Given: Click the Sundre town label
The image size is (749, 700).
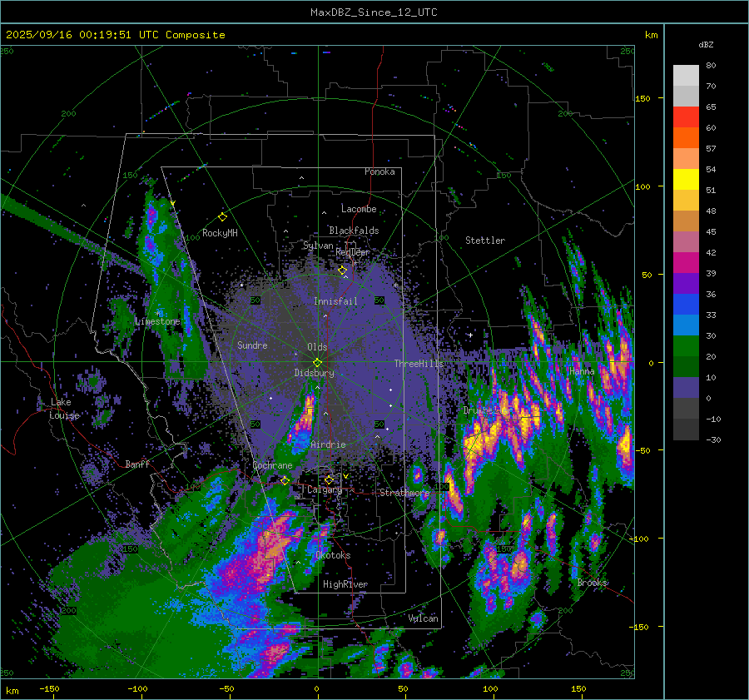Looking at the screenshot, I should click(252, 345).
